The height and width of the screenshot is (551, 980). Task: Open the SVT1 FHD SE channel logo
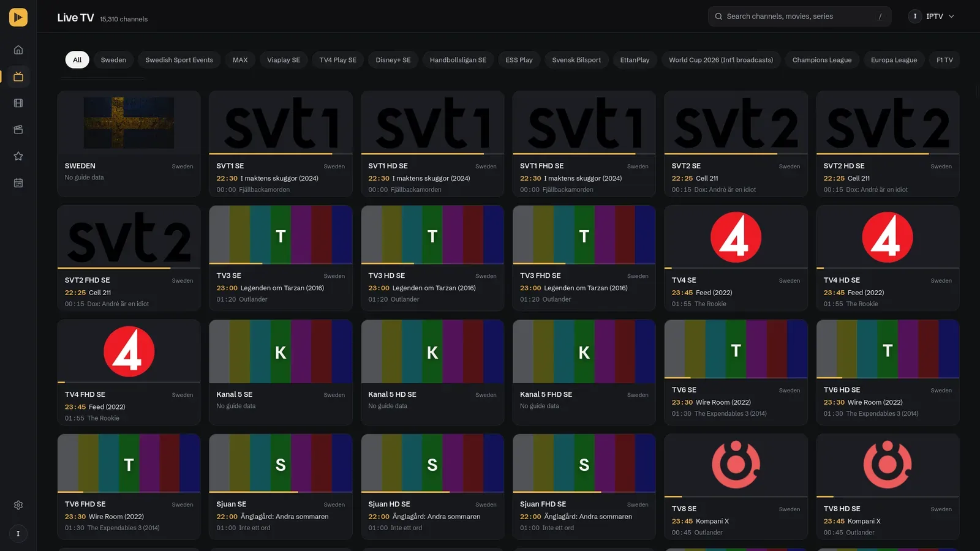(584, 122)
